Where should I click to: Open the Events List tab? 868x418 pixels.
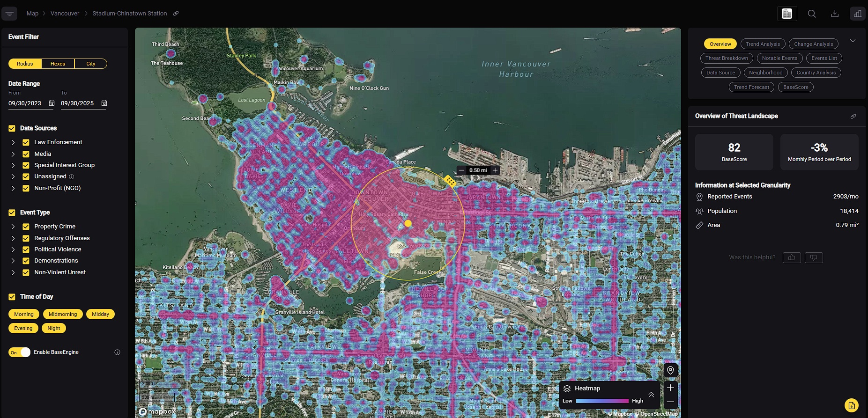[824, 58]
